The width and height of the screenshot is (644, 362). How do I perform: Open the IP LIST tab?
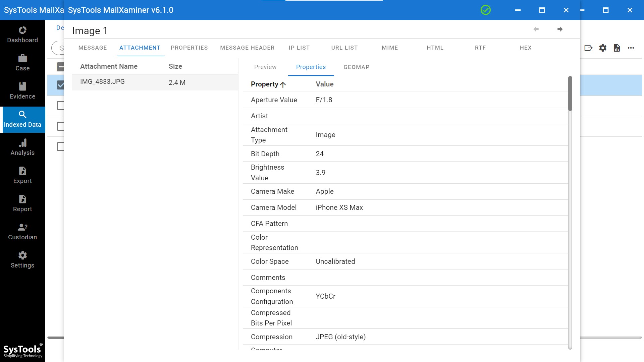(x=299, y=48)
